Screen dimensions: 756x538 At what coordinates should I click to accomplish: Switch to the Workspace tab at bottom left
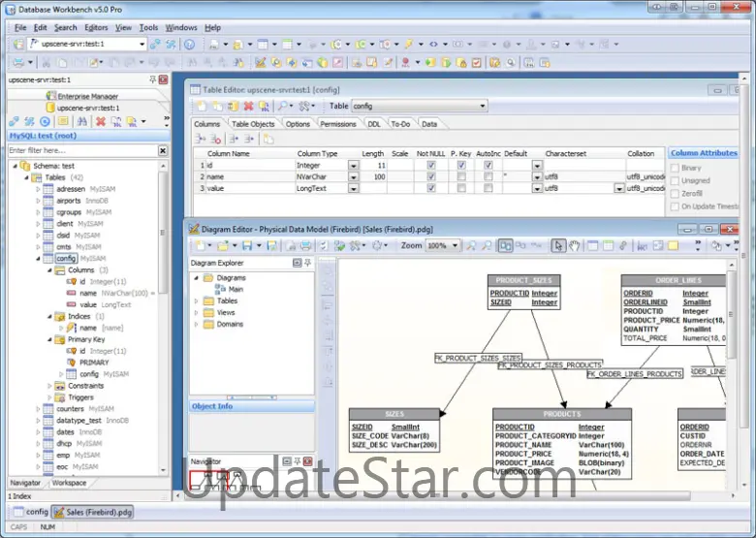pos(69,483)
